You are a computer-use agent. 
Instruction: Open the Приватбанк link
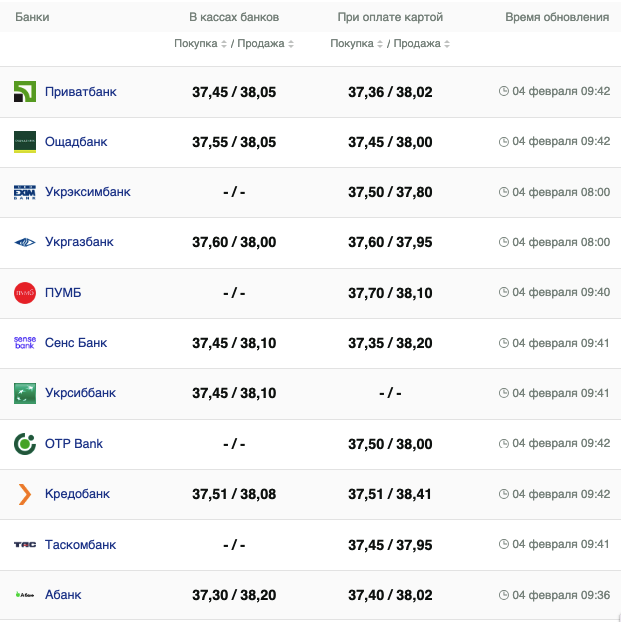[81, 92]
